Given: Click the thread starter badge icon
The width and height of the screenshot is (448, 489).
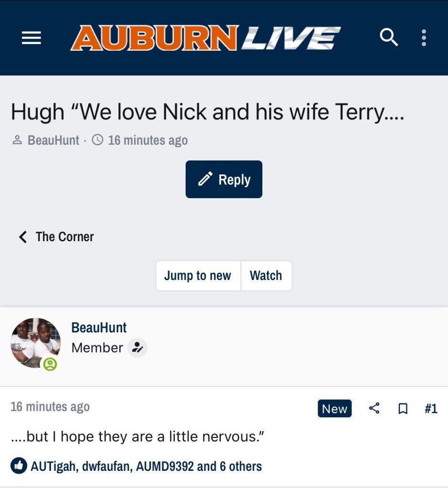Looking at the screenshot, I should [x=137, y=348].
